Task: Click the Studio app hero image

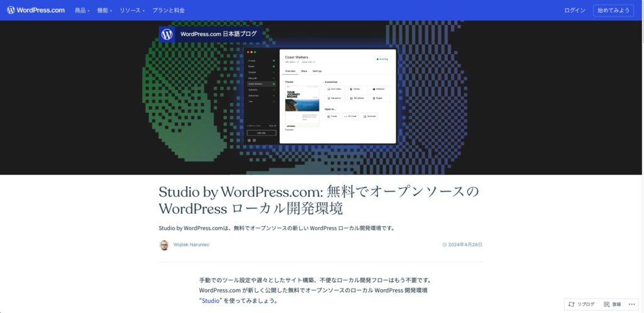Action: tap(320, 97)
